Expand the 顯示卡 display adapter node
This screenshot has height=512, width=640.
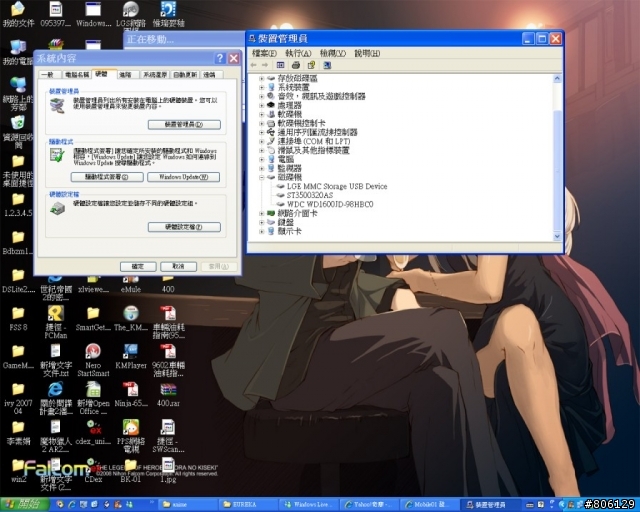click(262, 231)
